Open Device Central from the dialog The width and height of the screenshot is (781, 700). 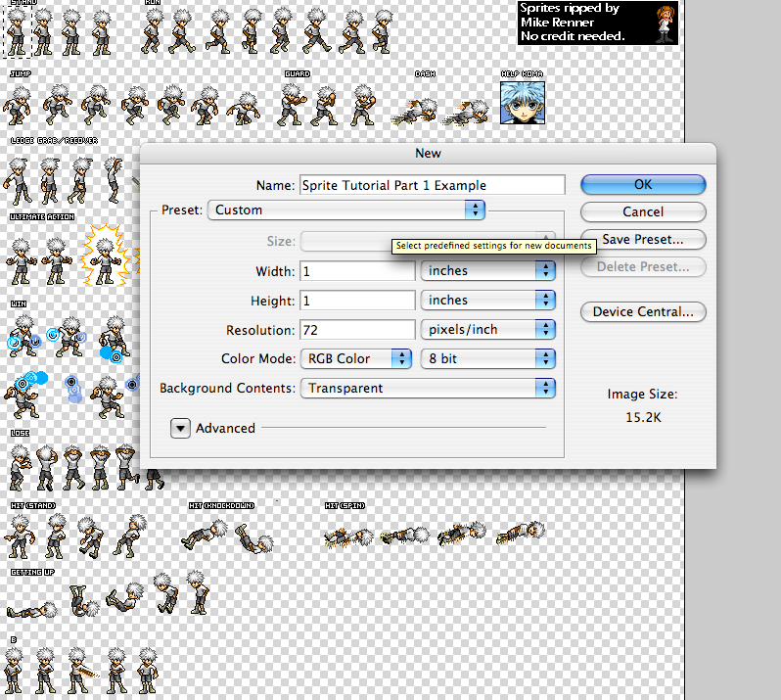click(643, 312)
